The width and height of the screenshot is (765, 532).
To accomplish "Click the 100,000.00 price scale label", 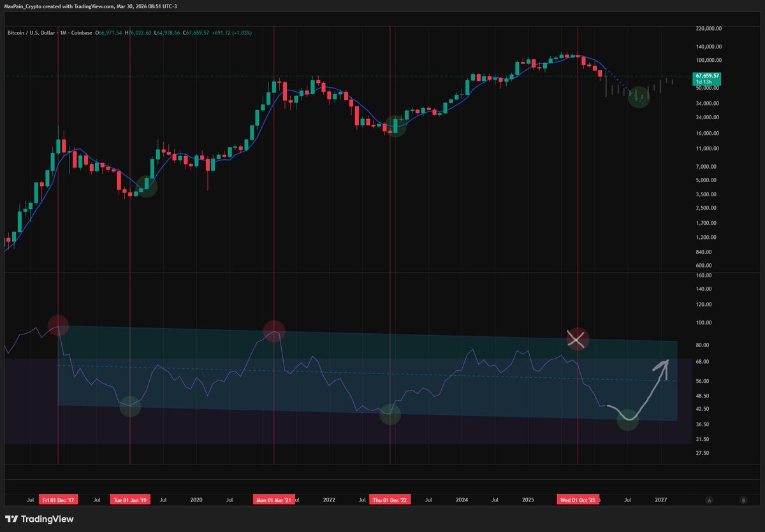I will (709, 61).
